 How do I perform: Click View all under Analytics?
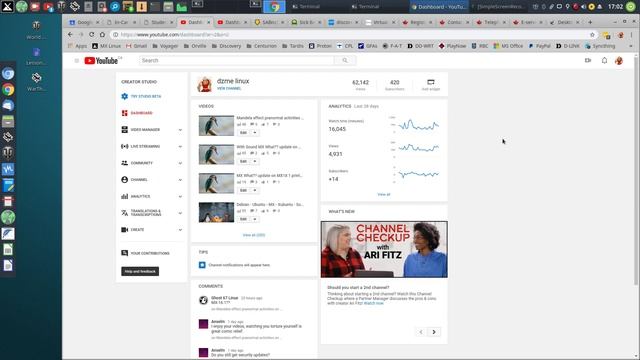(x=384, y=194)
